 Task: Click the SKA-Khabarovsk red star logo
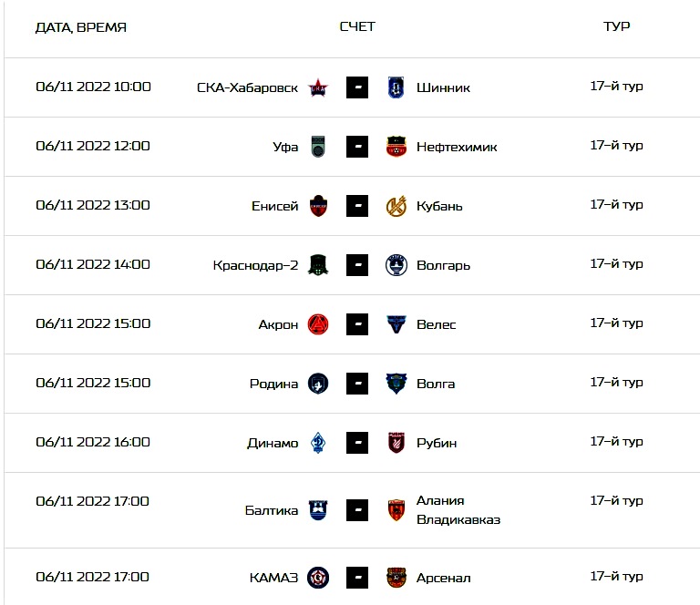[x=318, y=87]
